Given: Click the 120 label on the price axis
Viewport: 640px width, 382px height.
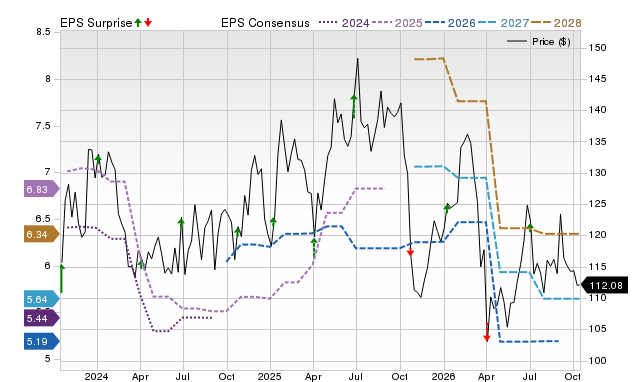Looking at the screenshot, I should [598, 235].
